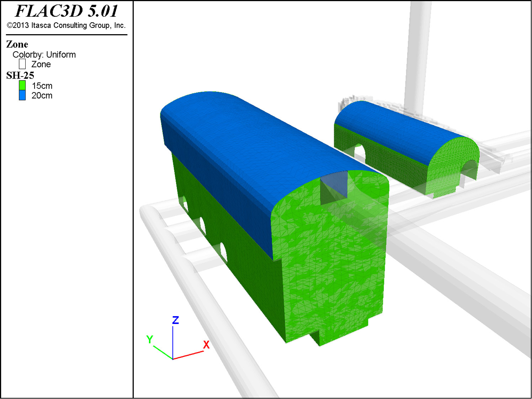Click the blue 20cm legend swatch
This screenshot has height=399, width=532.
click(x=22, y=95)
